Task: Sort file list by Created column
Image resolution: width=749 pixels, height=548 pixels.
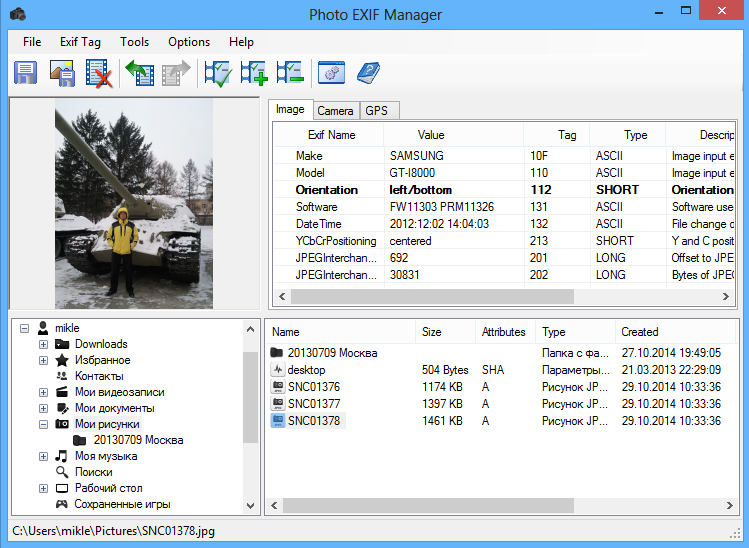Action: [x=675, y=332]
